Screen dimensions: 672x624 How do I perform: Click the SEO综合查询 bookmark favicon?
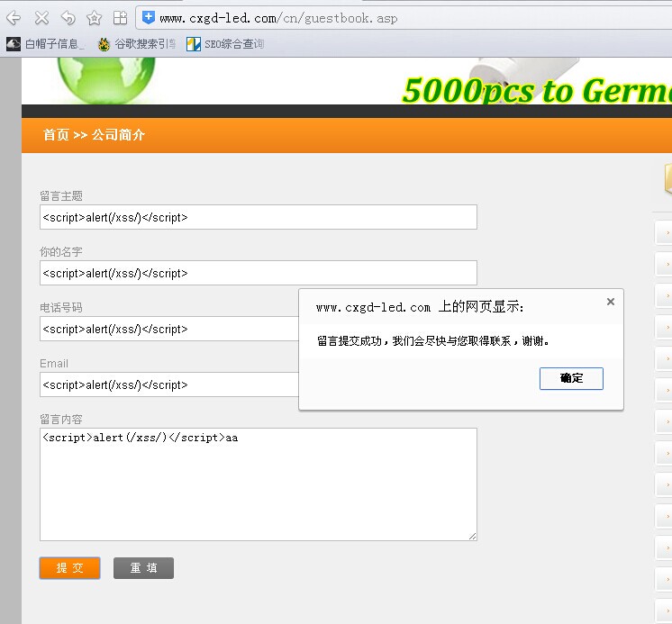click(194, 44)
